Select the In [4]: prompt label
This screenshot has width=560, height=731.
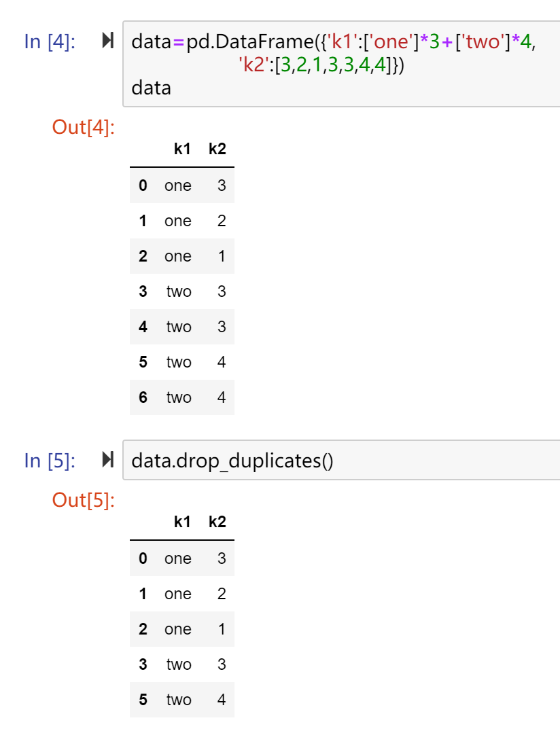(x=50, y=41)
